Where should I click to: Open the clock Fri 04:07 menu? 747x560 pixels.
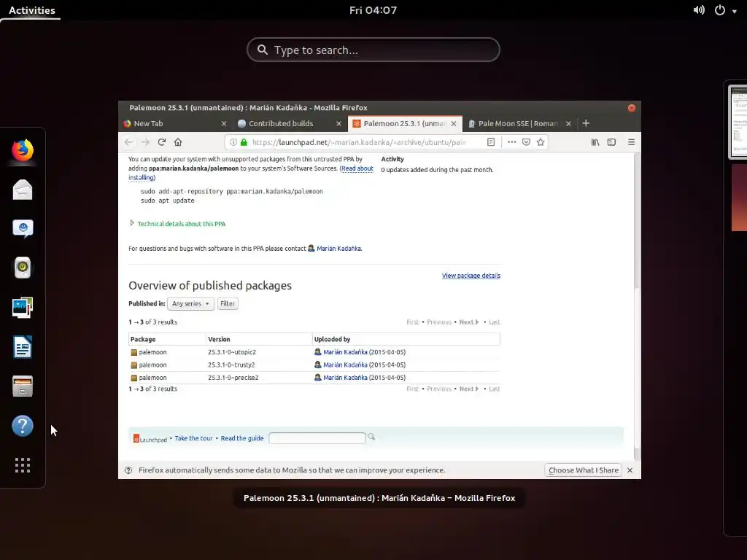(x=373, y=10)
